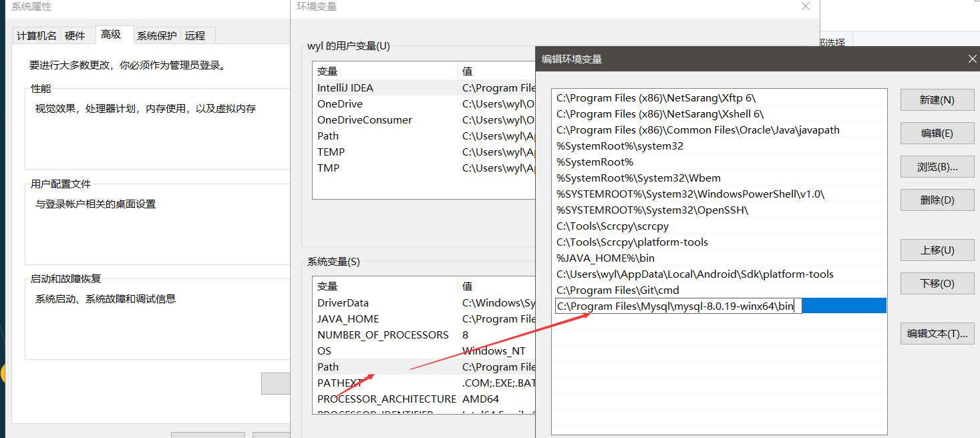Screen dimensions: 980x438
Task: Select the OneDriveConsumer user variable
Action: (x=424, y=120)
